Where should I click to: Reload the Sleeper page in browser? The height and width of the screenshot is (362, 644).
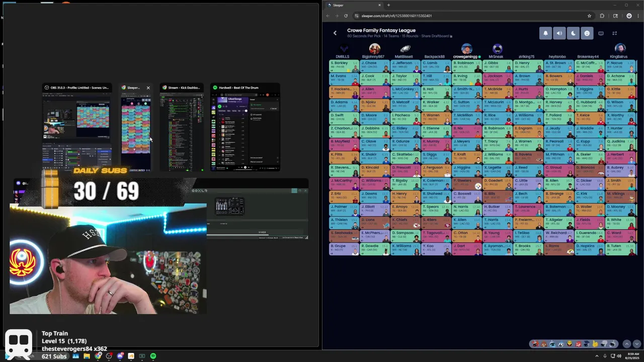[346, 16]
